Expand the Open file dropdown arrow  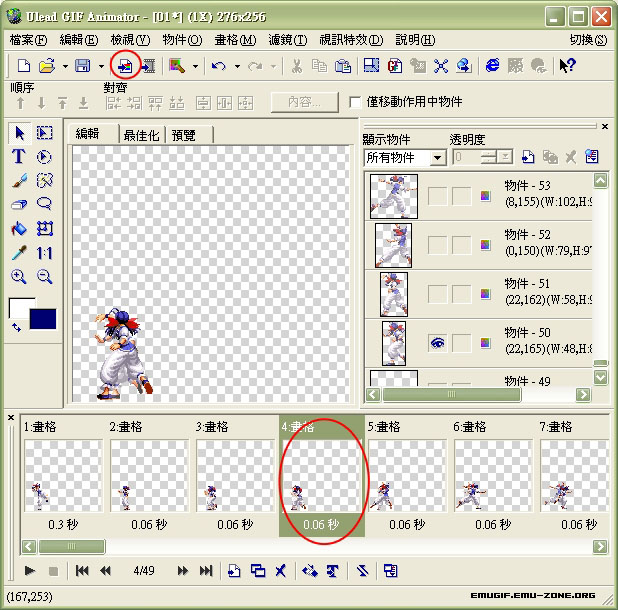pyautogui.click(x=65, y=67)
